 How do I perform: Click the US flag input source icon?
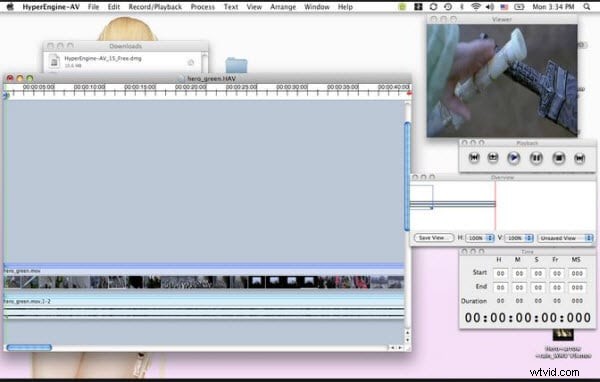(x=504, y=7)
